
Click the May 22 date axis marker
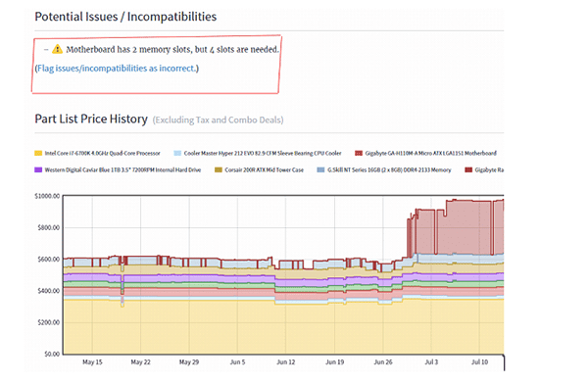140,362
